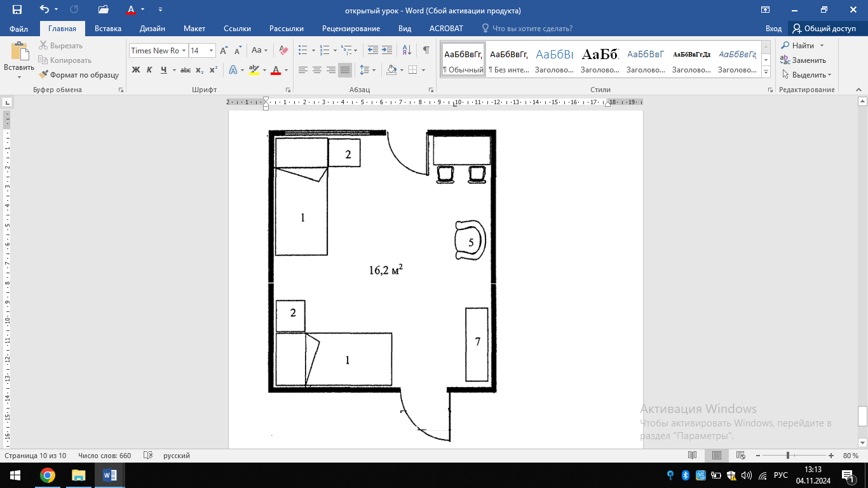This screenshot has height=488, width=868.
Task: Open numbered list style dropdown
Action: (336, 50)
